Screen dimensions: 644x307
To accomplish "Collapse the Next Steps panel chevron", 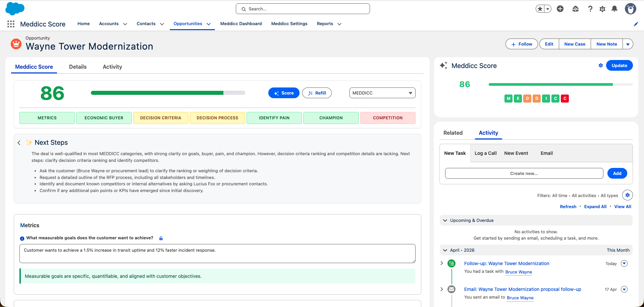I will pos(19,143).
